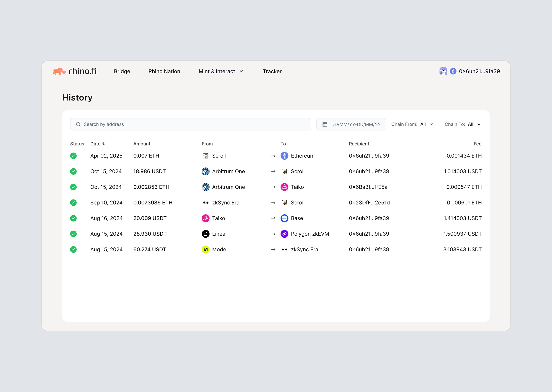
Task: Click the calendar icon in date filter
Action: click(x=325, y=124)
